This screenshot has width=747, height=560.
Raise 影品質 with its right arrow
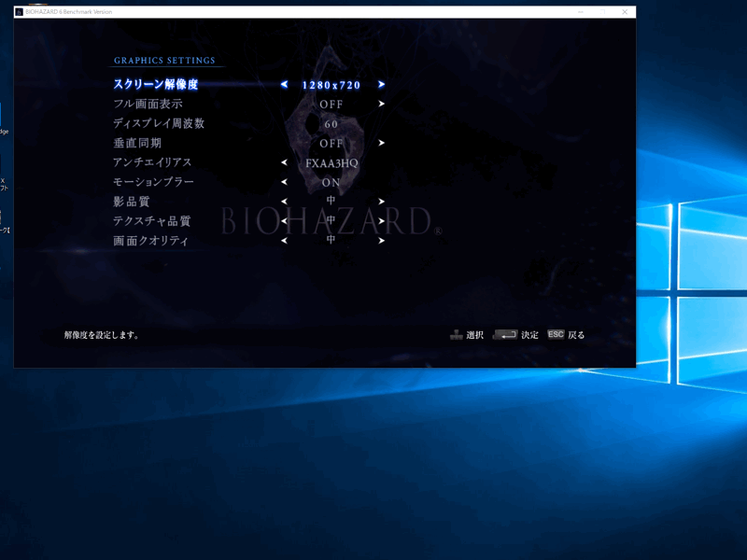point(381,202)
